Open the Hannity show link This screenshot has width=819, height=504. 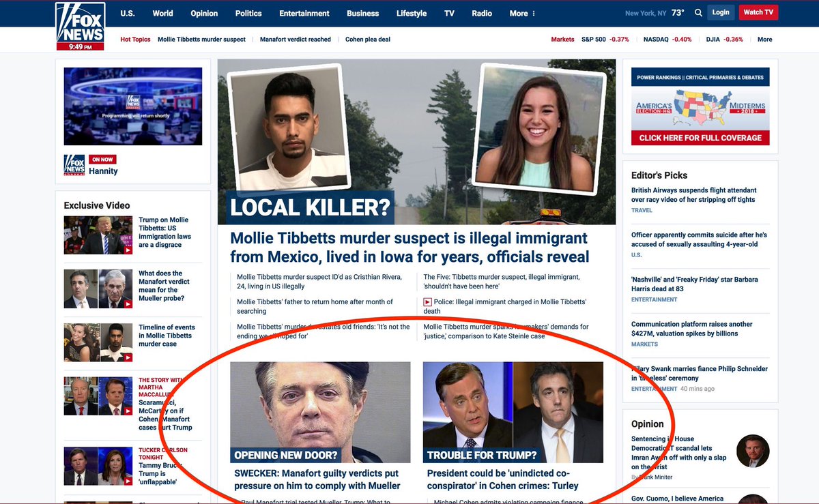tap(103, 171)
